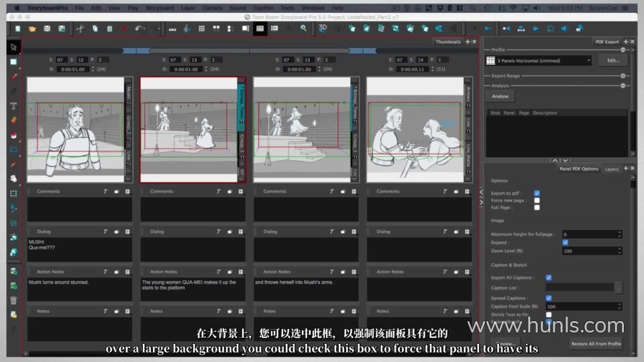Screen dimensions: 644x362
Task: Expand the Export Range section
Action: pyautogui.click(x=623, y=76)
